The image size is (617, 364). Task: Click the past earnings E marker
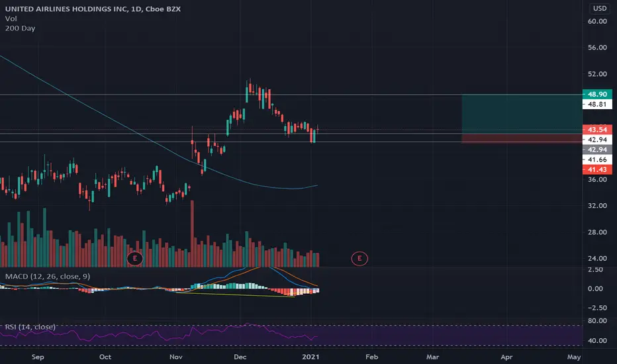(x=135, y=259)
